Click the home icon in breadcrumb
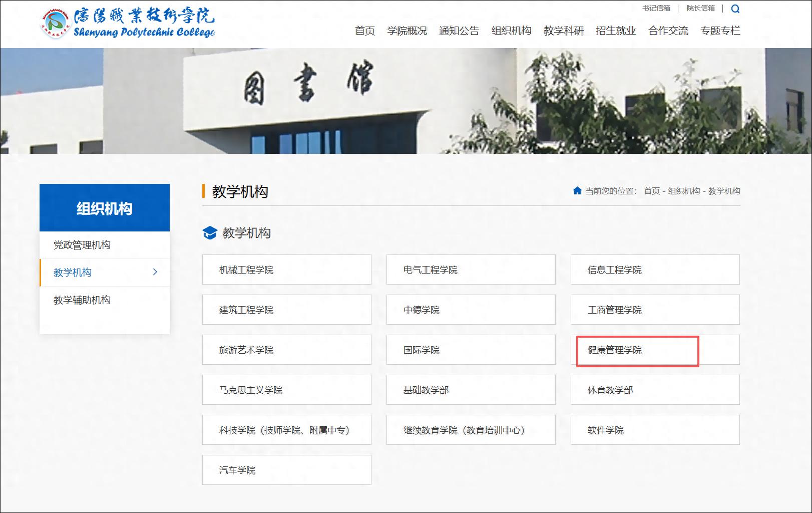Viewport: 812px width, 513px height. pyautogui.click(x=577, y=191)
